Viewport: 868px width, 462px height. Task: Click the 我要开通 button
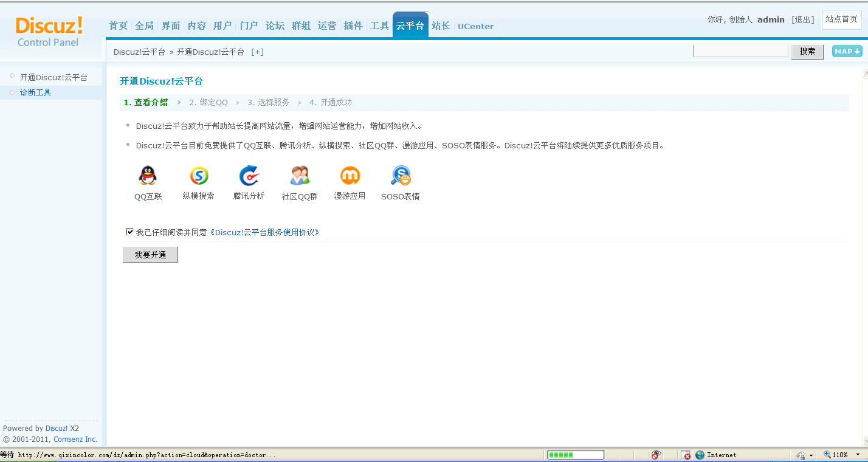(x=150, y=255)
